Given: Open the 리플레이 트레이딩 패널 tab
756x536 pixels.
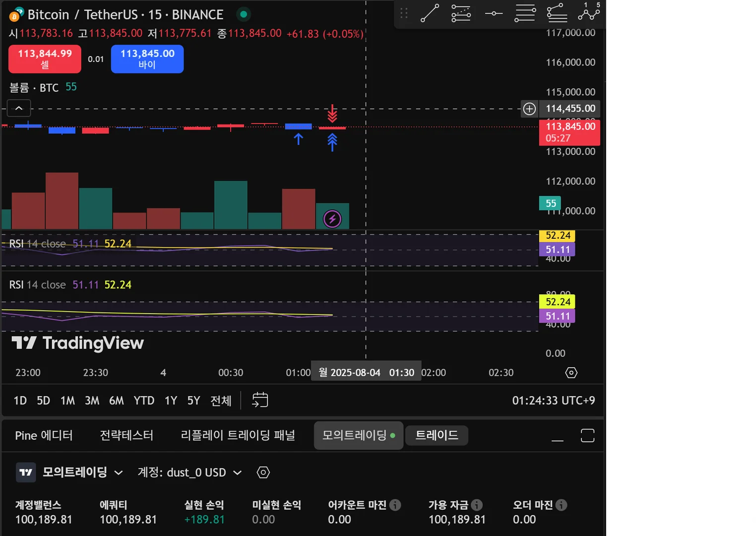Looking at the screenshot, I should click(238, 436).
